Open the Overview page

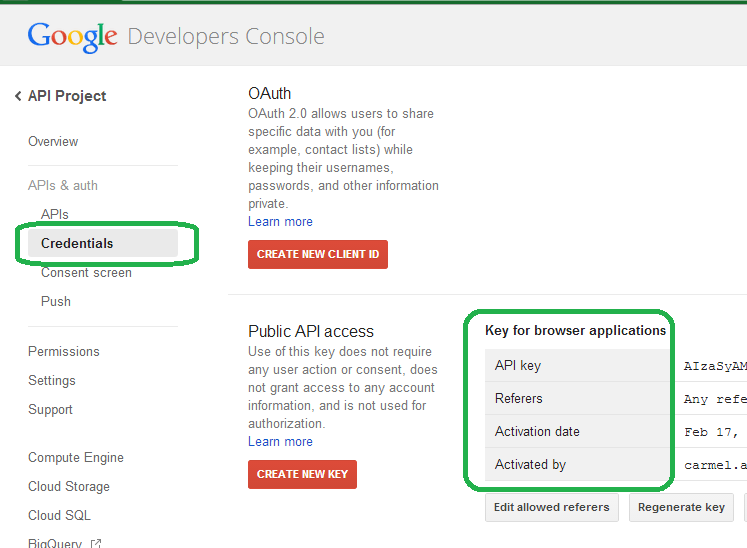pyautogui.click(x=53, y=142)
